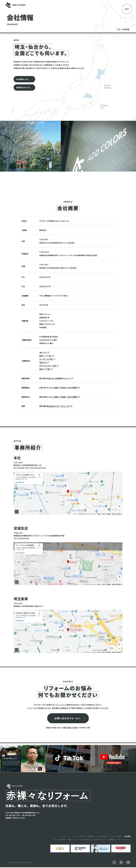This screenshot has height=868, width=136.
Task: Open the MAP pin link in the 宮城支店 row
Action: coord(94,255)
